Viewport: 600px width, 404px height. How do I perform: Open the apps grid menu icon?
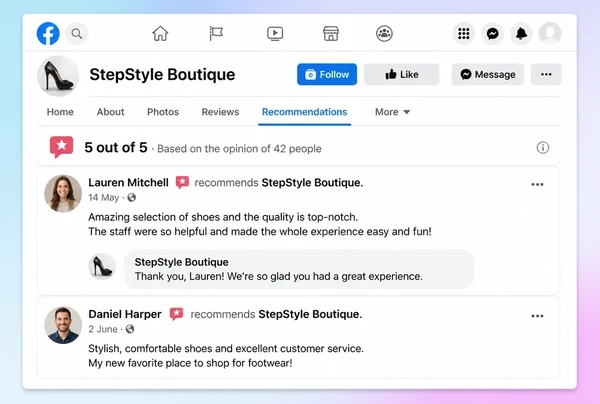[464, 34]
